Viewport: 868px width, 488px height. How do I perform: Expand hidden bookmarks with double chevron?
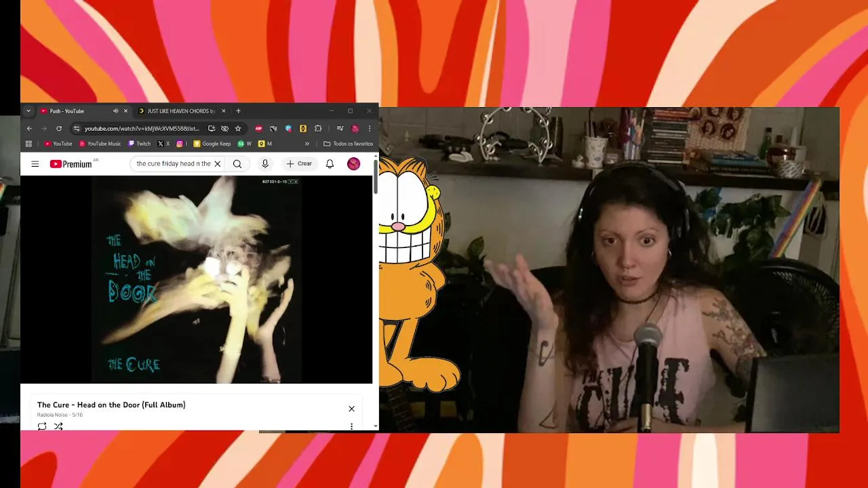coord(307,144)
